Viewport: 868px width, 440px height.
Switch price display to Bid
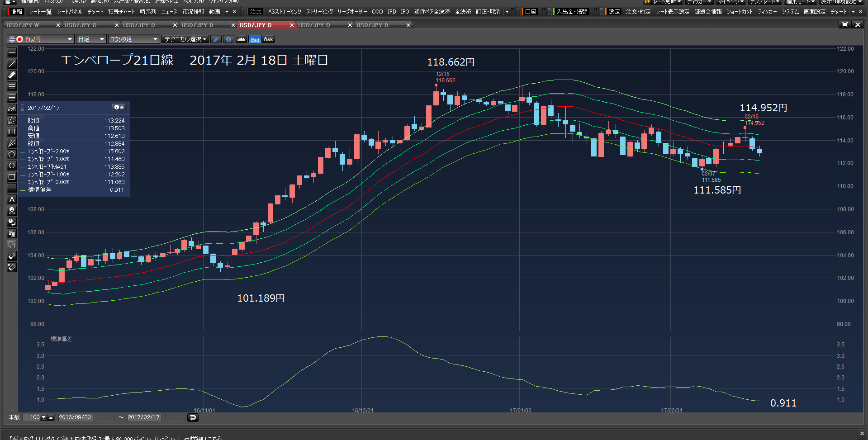coord(255,39)
